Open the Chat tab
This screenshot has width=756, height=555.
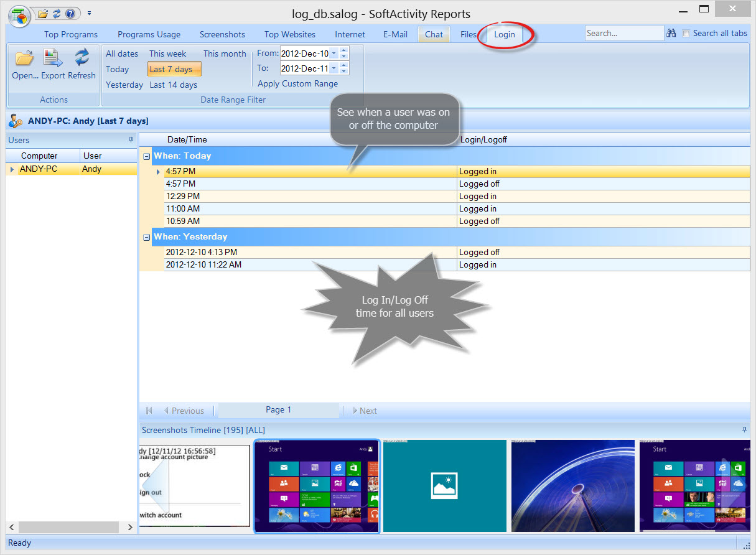(x=434, y=34)
